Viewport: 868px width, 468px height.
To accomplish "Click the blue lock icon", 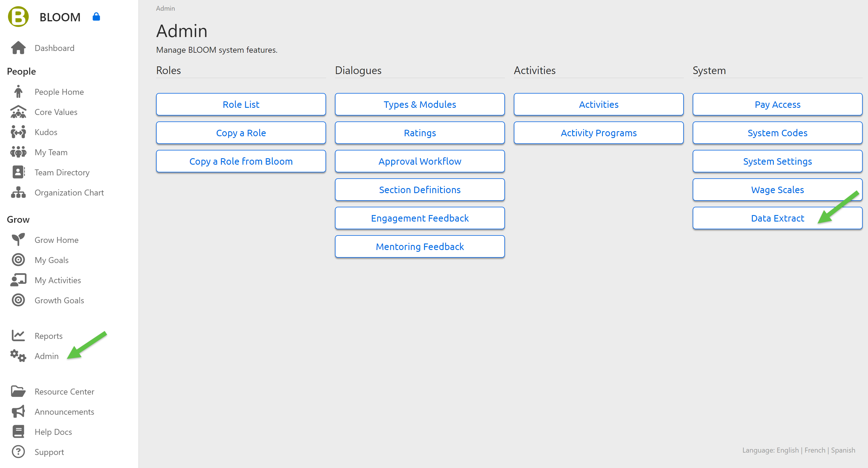I will click(96, 17).
